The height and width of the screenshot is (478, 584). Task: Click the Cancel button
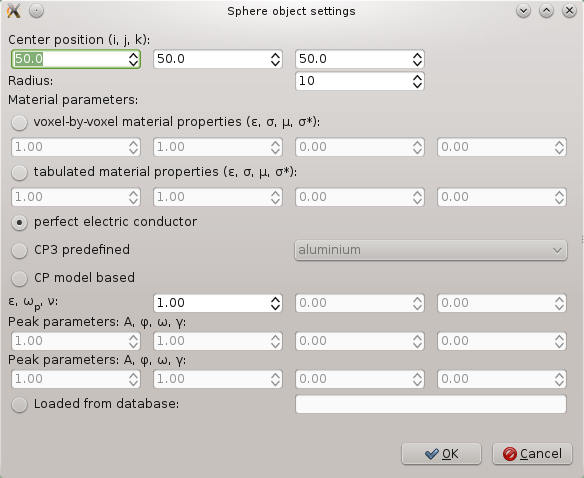click(x=532, y=454)
